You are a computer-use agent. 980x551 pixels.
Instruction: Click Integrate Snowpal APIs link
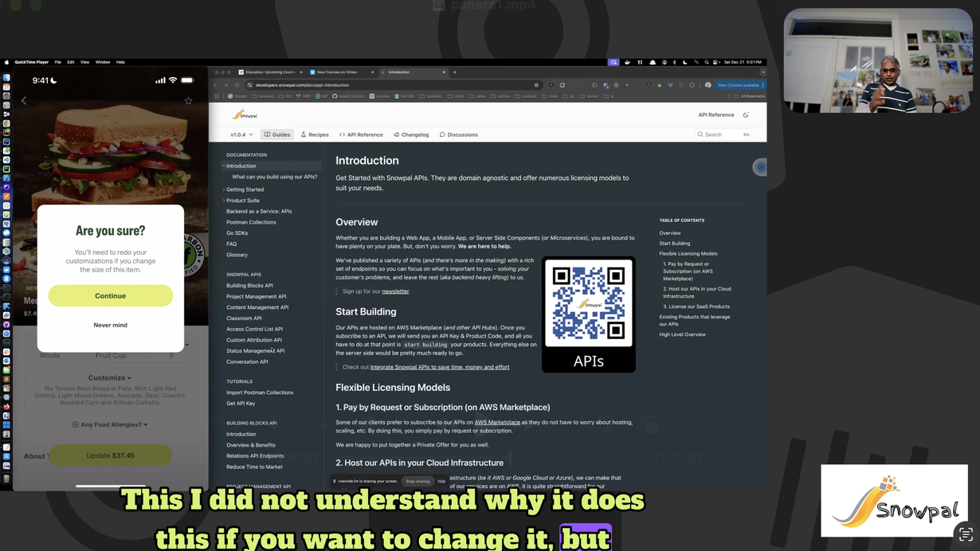click(440, 367)
